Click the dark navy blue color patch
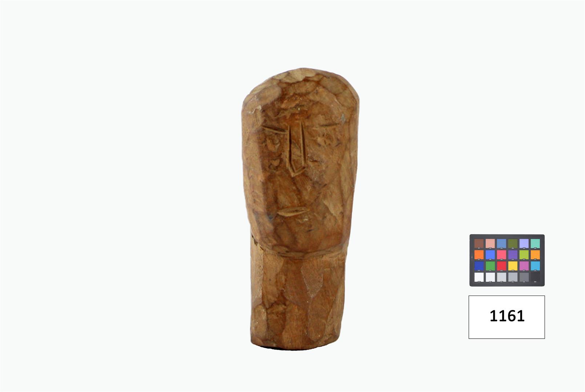585x392 pixels. point(479,266)
